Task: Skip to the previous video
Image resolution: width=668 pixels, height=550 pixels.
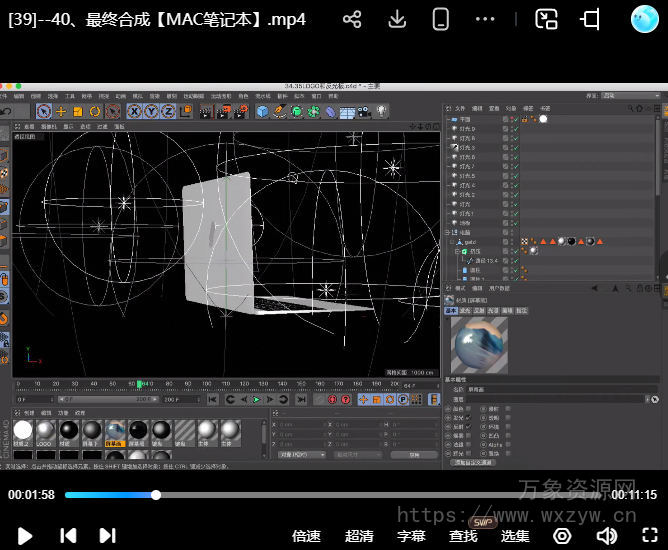Action: pos(68,535)
